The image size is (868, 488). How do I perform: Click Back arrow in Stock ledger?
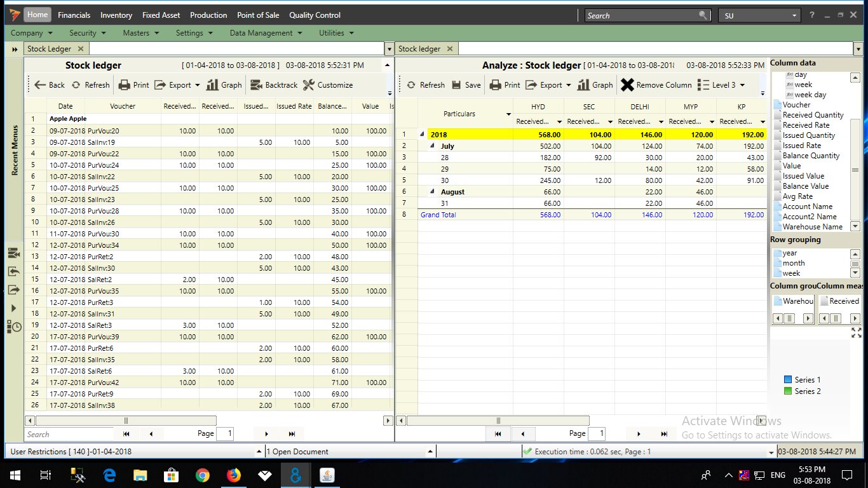click(x=49, y=85)
